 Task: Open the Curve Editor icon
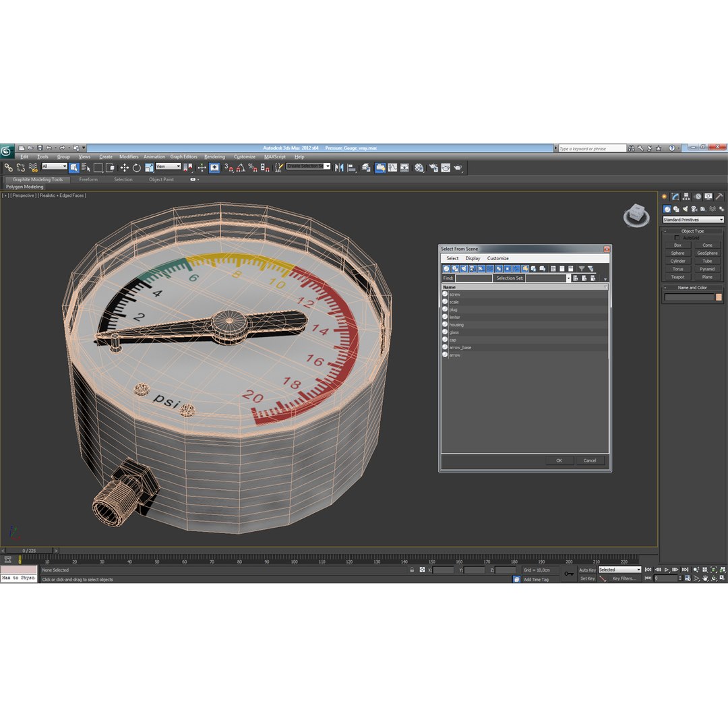tap(393, 168)
